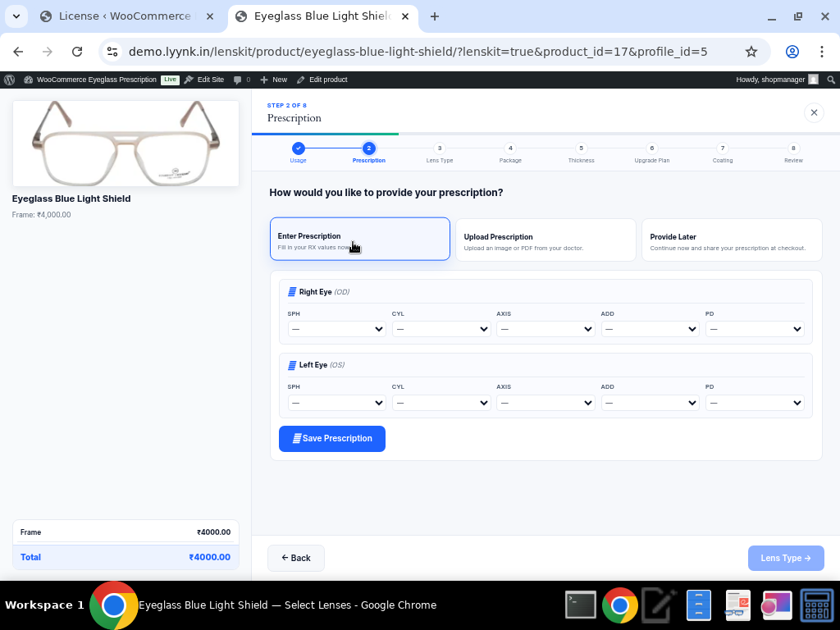Choose the Upload Prescription option
This screenshot has height=630, width=840.
(546, 240)
